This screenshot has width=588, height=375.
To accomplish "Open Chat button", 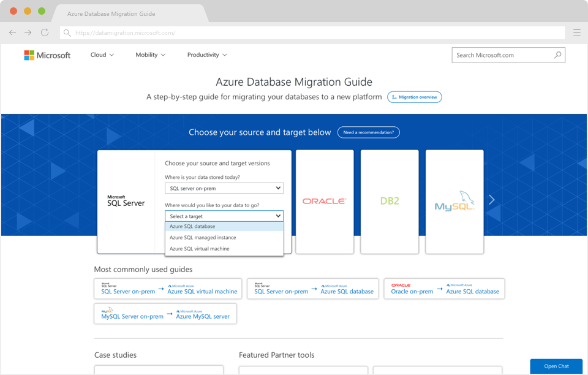I will (556, 366).
